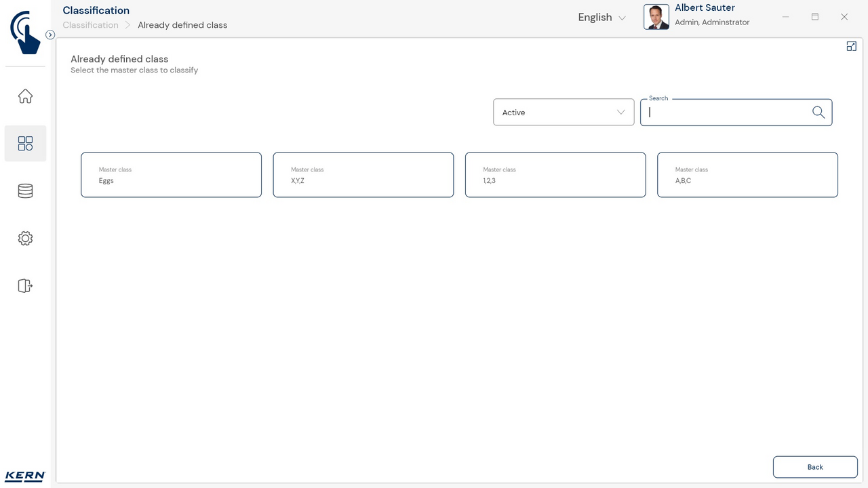Expand the sidebar with the arrow toggle
This screenshot has width=868, height=488.
tap(50, 35)
